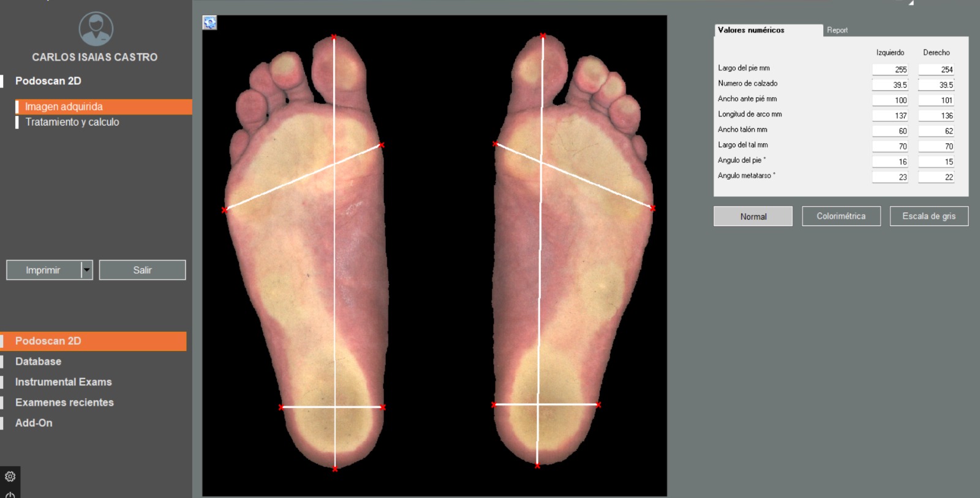The image size is (980, 498).
Task: Open the Database section
Action: pos(38,361)
